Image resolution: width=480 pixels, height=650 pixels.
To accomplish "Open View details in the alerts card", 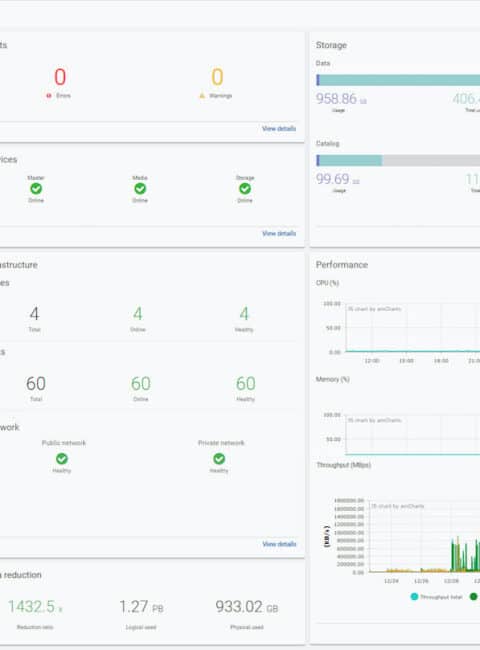I will coord(279,129).
